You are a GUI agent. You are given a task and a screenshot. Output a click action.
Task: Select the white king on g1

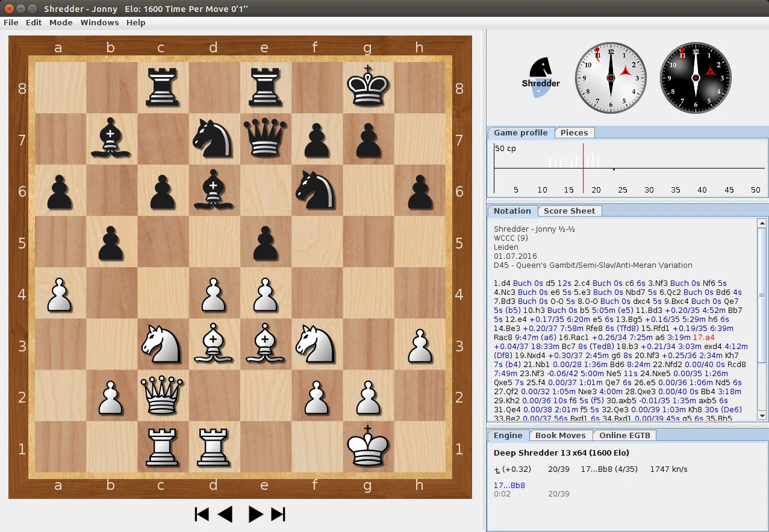point(368,447)
